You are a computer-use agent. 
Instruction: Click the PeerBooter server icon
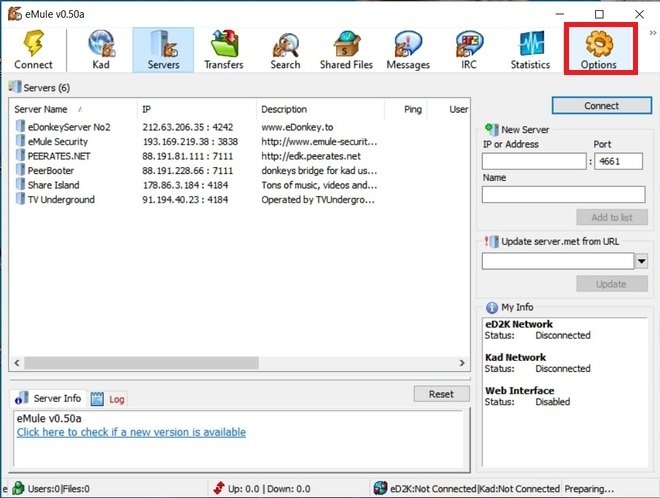20,170
